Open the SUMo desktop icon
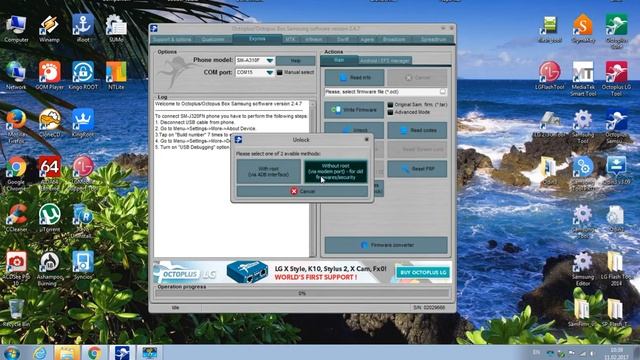The height and width of the screenshot is (360, 640). (x=116, y=29)
